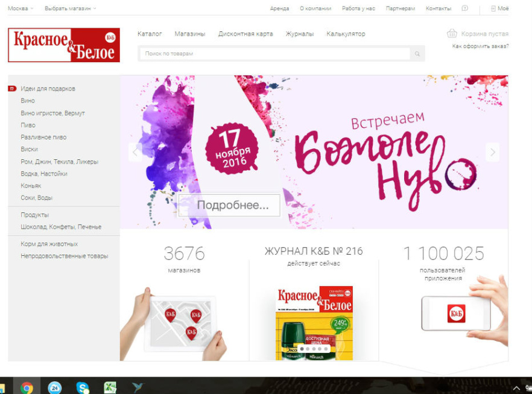Click the Корзина пустая text
Screen dimensions: 532x394
pos(485,34)
